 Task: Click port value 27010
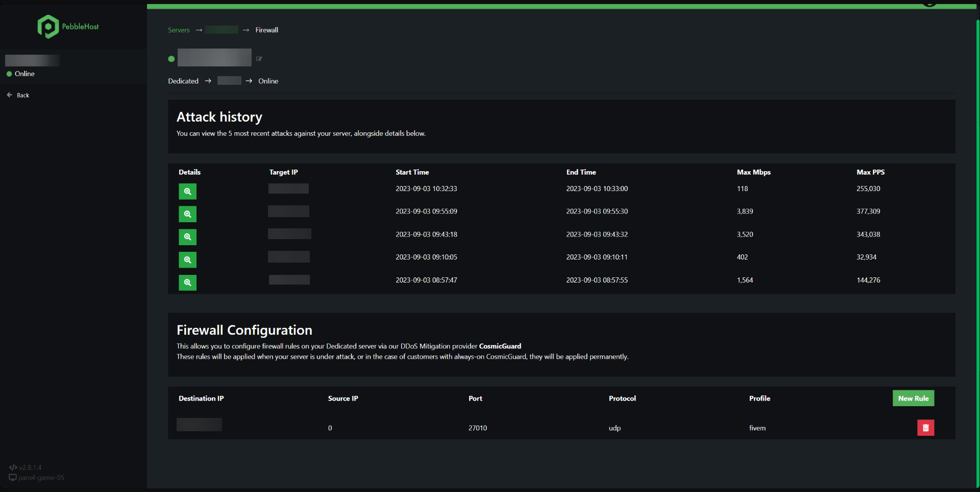tap(477, 428)
